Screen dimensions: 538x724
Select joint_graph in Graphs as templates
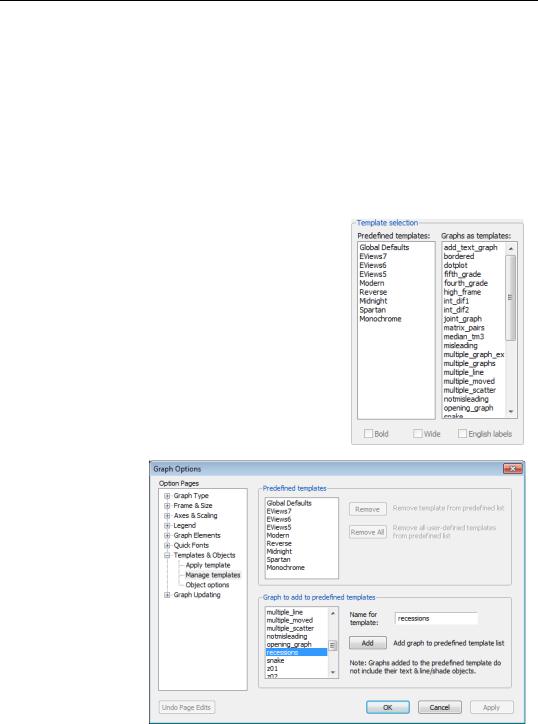point(463,319)
